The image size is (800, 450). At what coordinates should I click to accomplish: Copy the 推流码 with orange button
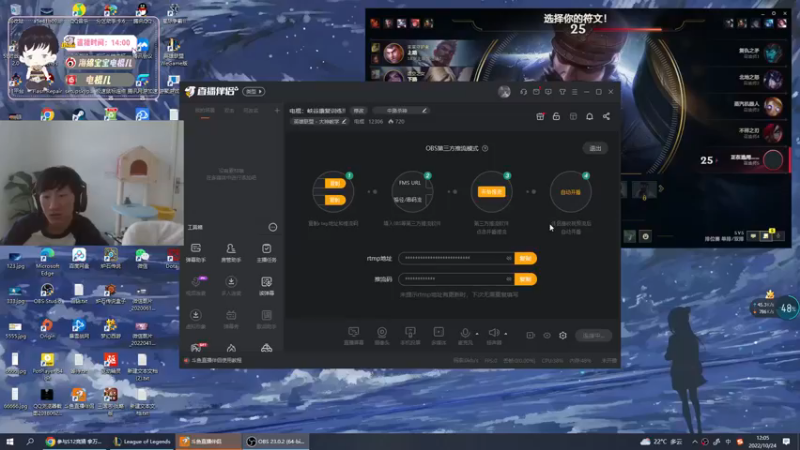coord(526,279)
